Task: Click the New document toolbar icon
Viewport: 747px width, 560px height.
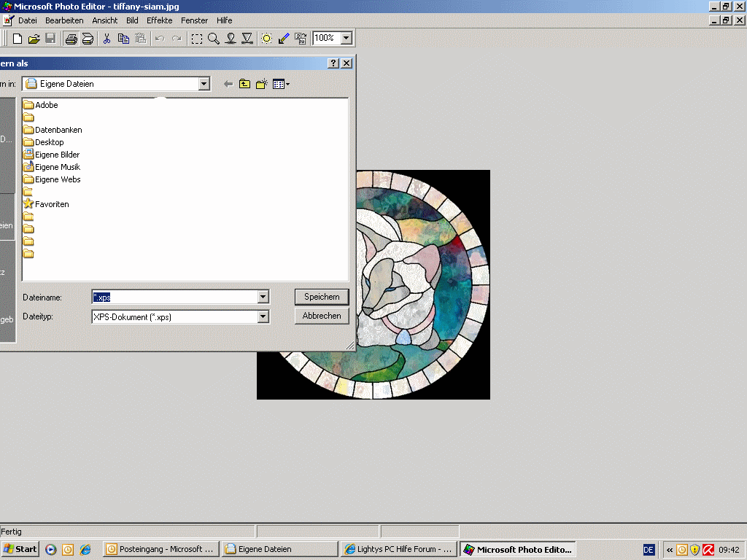Action: [x=18, y=39]
